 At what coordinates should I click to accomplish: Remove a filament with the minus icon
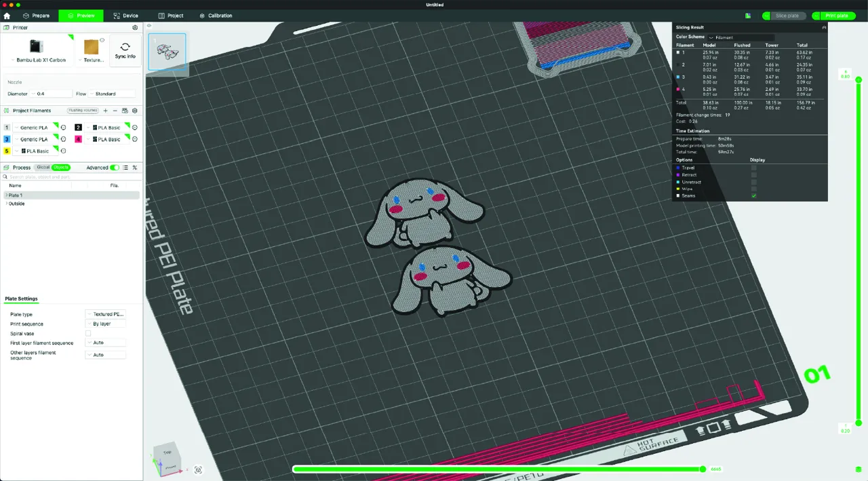115,111
